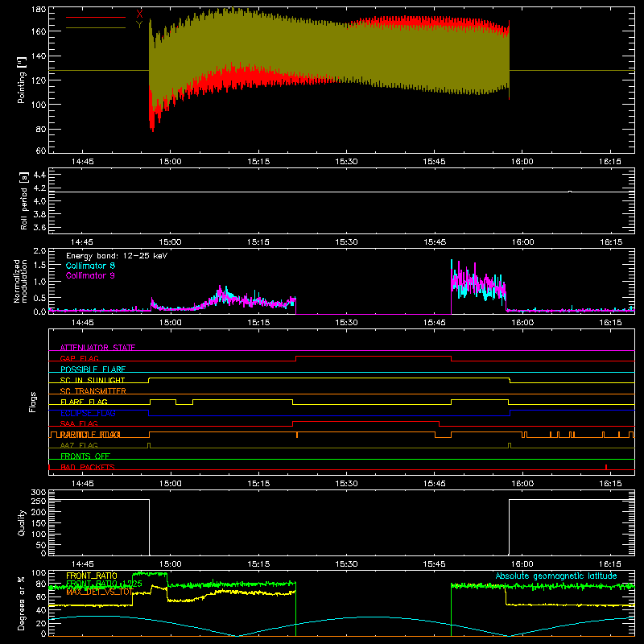The width and height of the screenshot is (644, 644).
Task: Click the 'Collimator 9' legend entry
Action: tap(90, 275)
